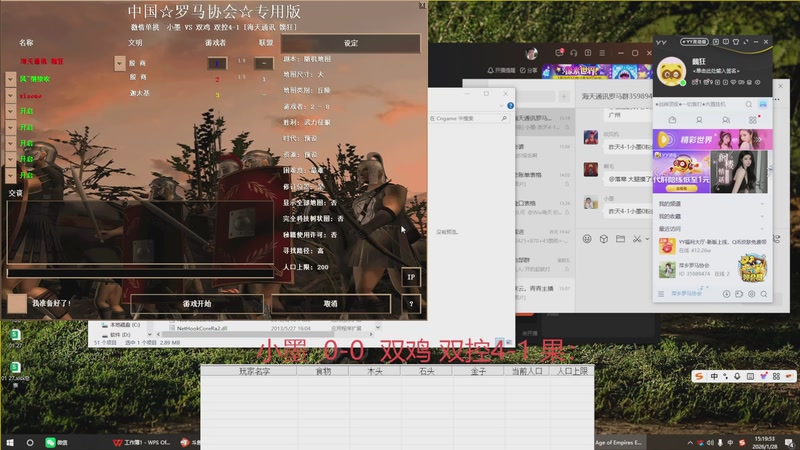This screenshot has width=800, height=450.
Task: Open dropdown beside the fourth 开启 slot
Action: click(x=11, y=159)
